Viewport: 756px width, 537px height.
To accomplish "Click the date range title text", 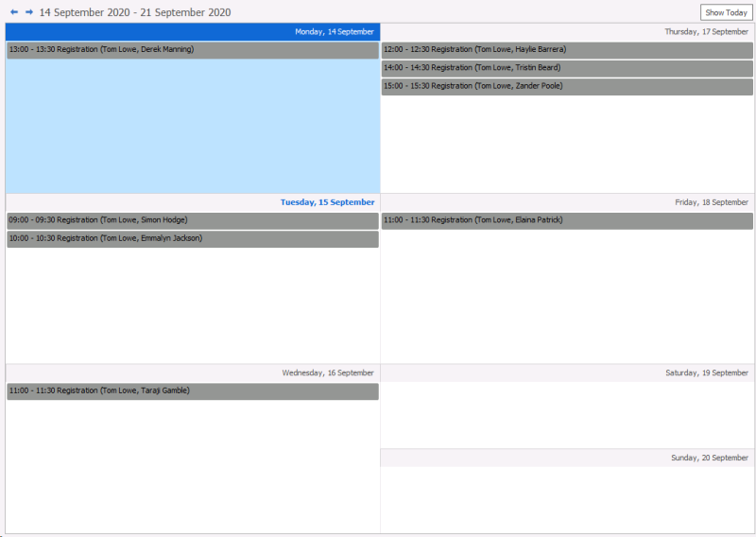I will click(134, 13).
